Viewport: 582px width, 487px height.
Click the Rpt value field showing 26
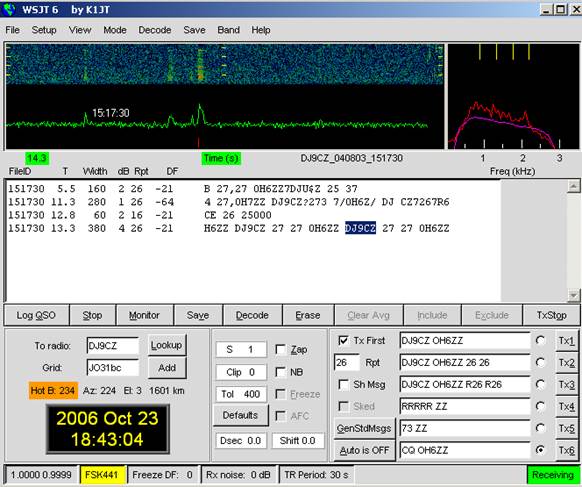click(x=347, y=362)
